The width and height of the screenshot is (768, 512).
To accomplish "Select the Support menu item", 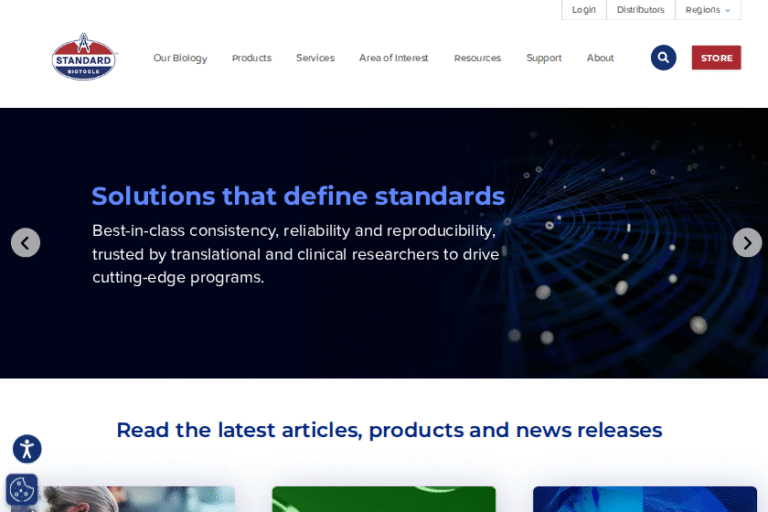I will point(544,58).
